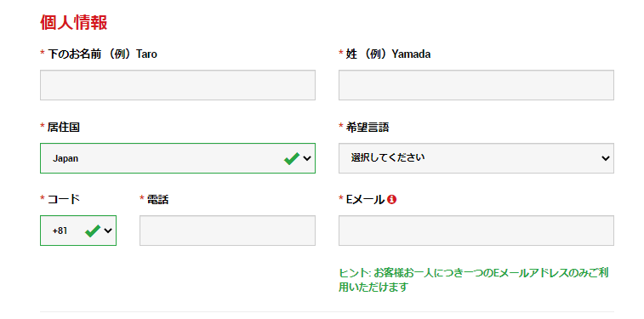Viewport: 644px width, 319px height.
Task: Click the 姓（例）Yamada label
Action: click(389, 54)
